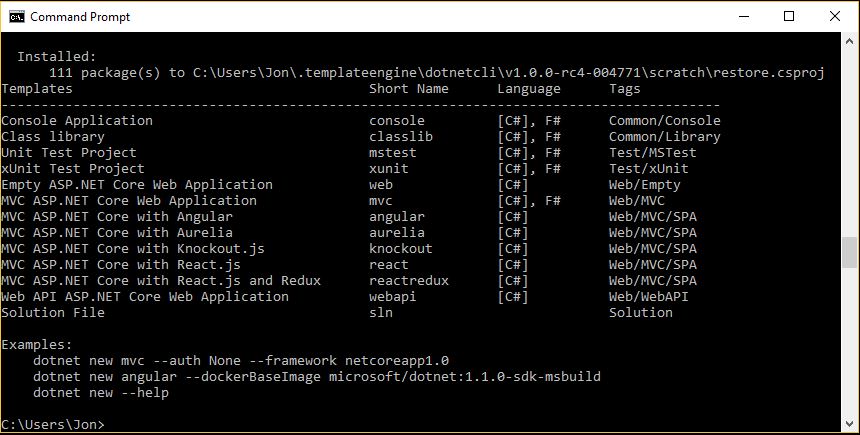Viewport: 860px width, 435px height.
Task: Maximize the Command Prompt window
Action: pyautogui.click(x=789, y=16)
